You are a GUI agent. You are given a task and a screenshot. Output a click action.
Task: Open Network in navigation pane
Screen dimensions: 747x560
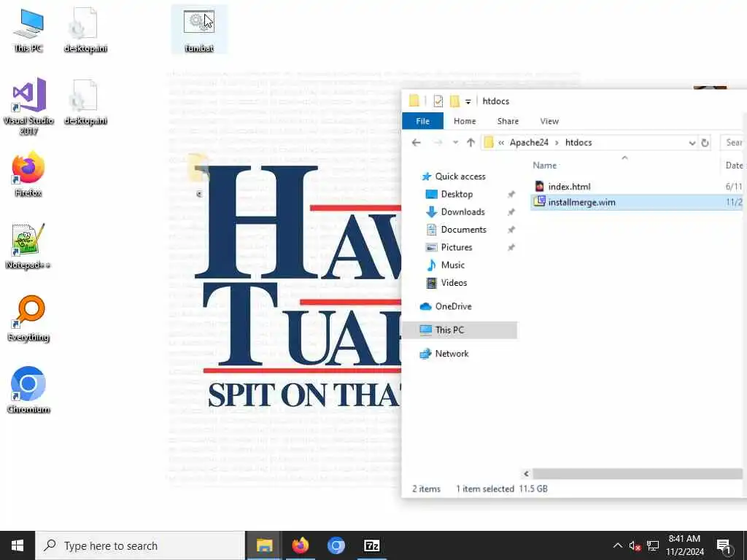[x=444, y=354]
